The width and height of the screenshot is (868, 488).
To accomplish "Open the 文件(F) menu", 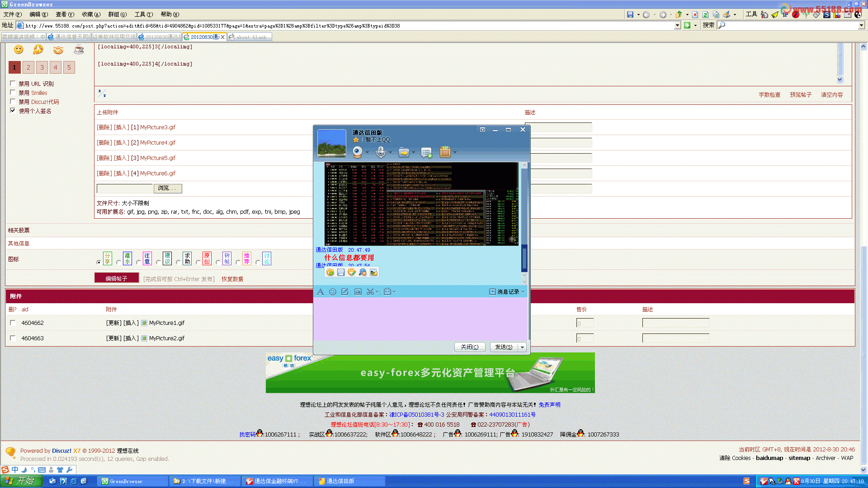I will click(x=12, y=14).
